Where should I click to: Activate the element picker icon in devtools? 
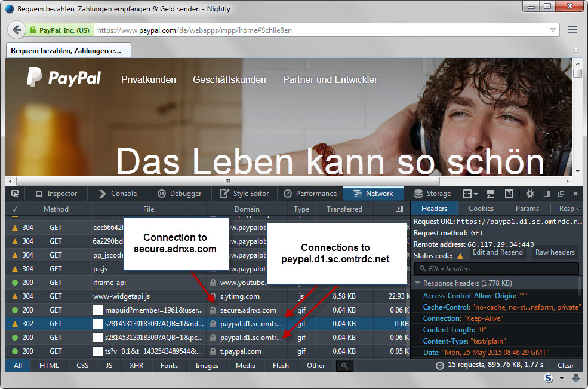click(x=15, y=194)
